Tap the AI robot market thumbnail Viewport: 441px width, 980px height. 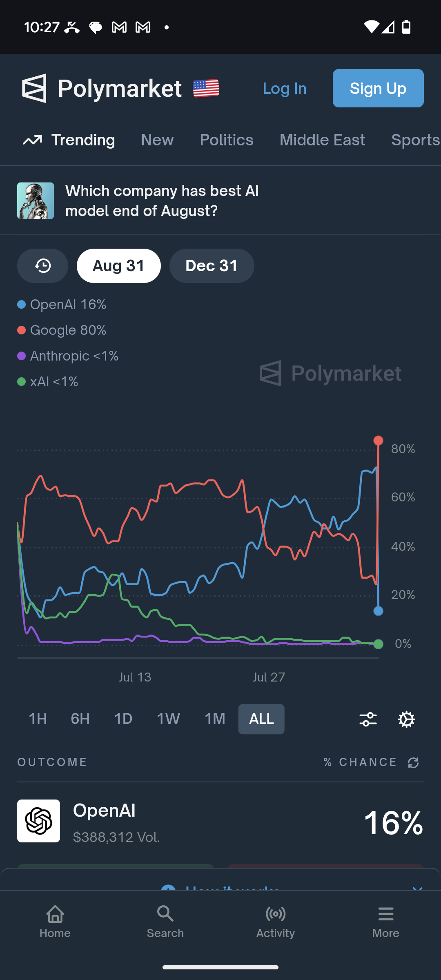pos(36,200)
